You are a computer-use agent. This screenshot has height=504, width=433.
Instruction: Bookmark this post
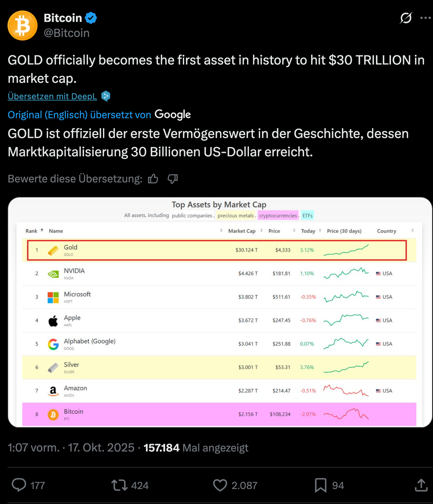[x=321, y=486]
